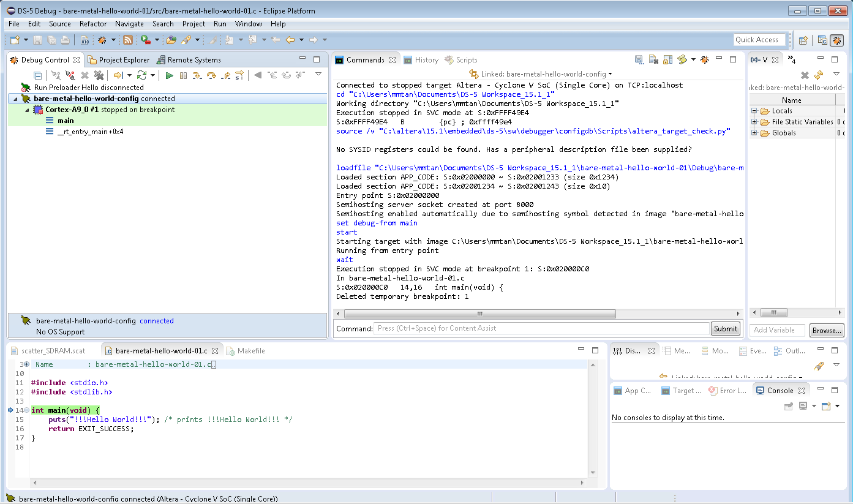The height and width of the screenshot is (504, 853).
Task: Toggle instruction stepping mode icon
Action: click(x=239, y=75)
